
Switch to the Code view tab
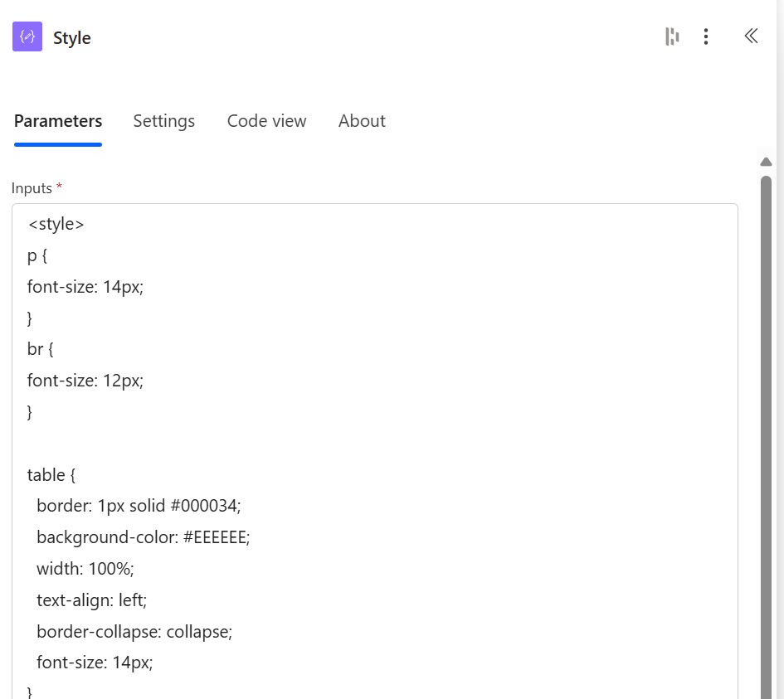(x=266, y=121)
